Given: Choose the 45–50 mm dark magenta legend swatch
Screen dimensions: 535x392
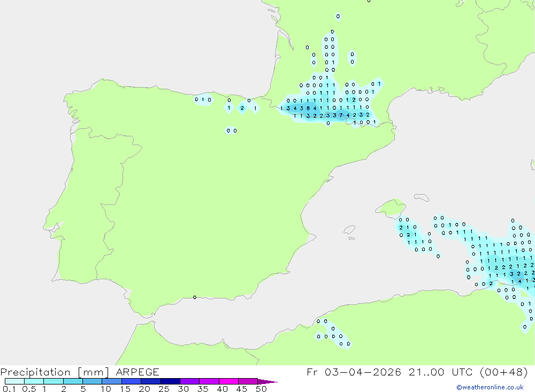Looking at the screenshot, I should click(x=248, y=381).
